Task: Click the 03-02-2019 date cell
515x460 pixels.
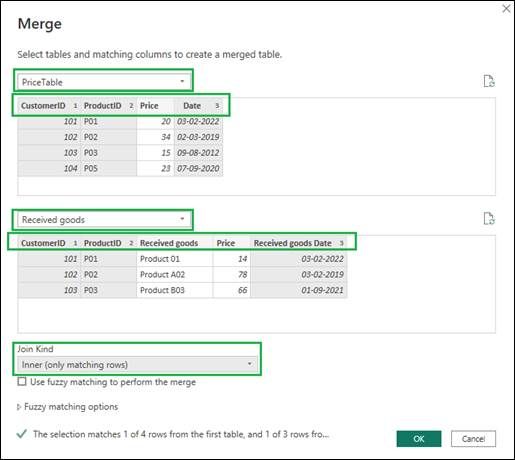Action: pos(299,275)
